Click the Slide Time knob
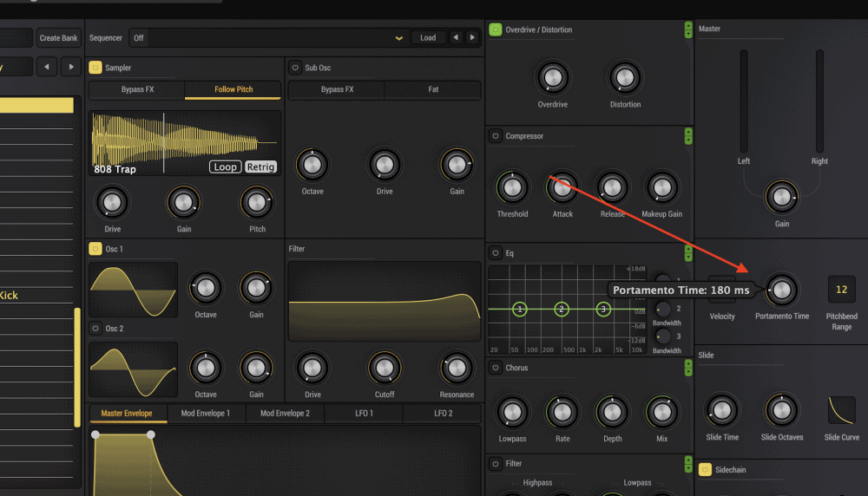 (x=722, y=410)
